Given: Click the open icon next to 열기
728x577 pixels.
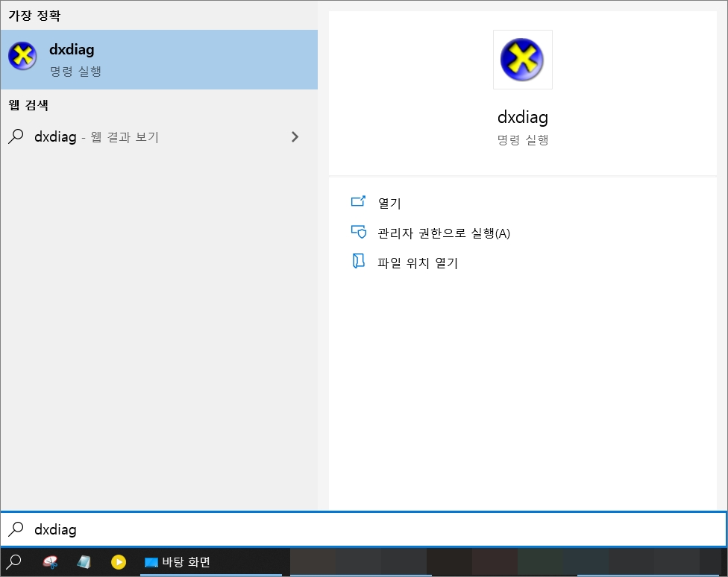Looking at the screenshot, I should [x=358, y=201].
